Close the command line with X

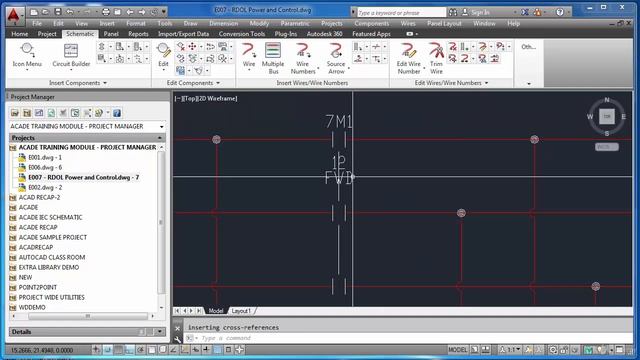click(x=178, y=328)
